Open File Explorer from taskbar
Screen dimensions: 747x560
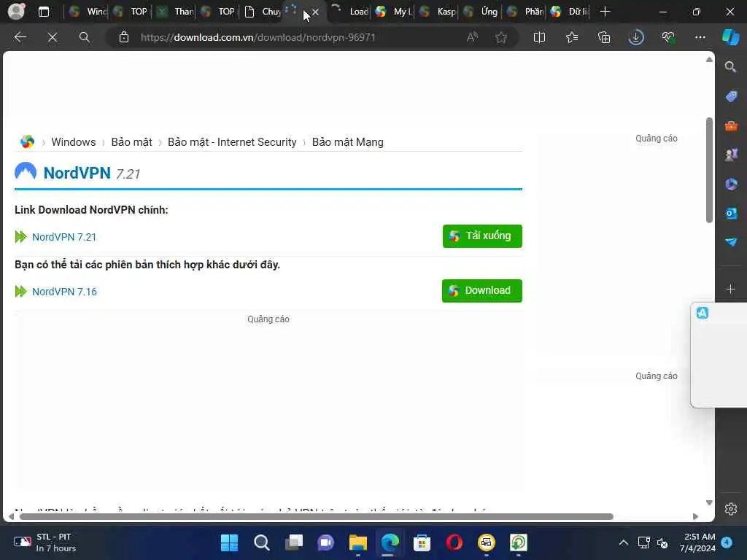pyautogui.click(x=357, y=542)
